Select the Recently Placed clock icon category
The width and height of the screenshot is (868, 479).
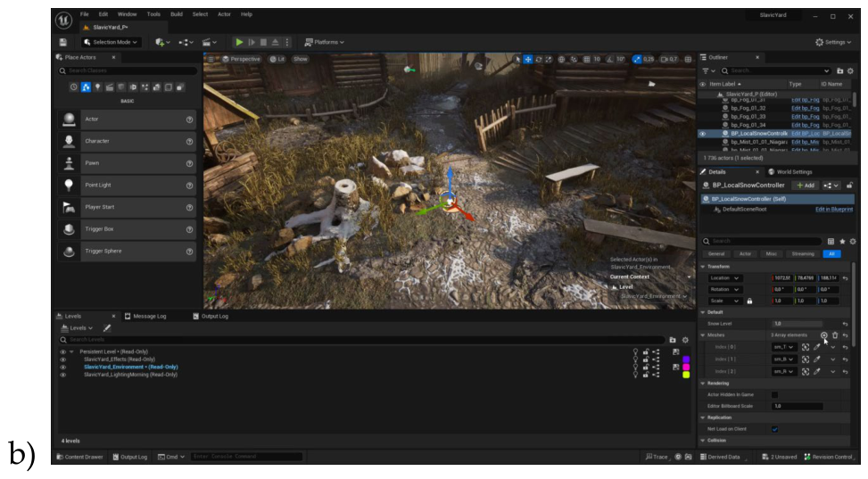point(74,87)
